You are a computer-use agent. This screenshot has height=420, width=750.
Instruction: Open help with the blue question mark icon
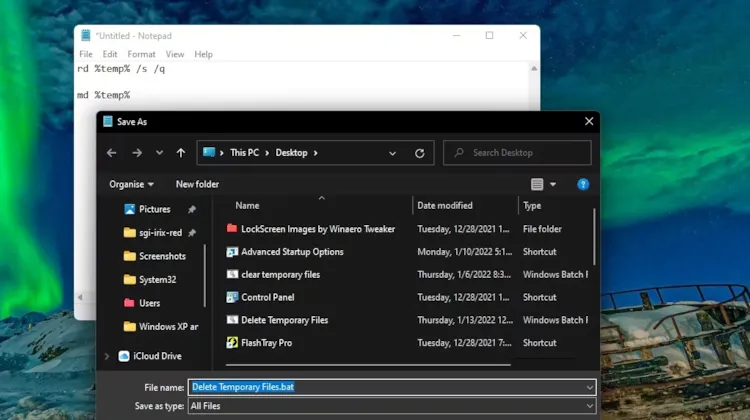click(x=583, y=184)
